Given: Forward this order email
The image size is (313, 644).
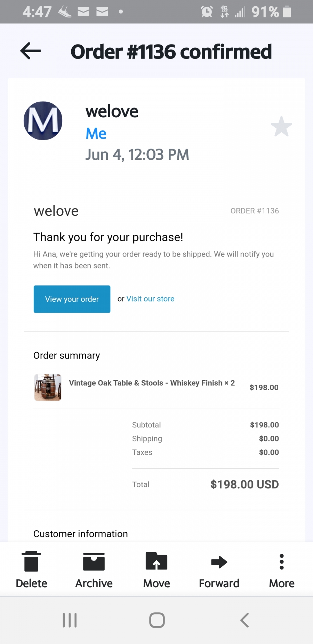Looking at the screenshot, I should pos(219,570).
